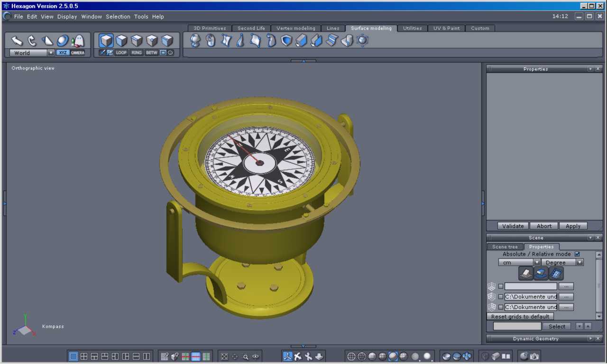The width and height of the screenshot is (607, 364).
Task: Click the text field beside Select button
Action: 517,326
